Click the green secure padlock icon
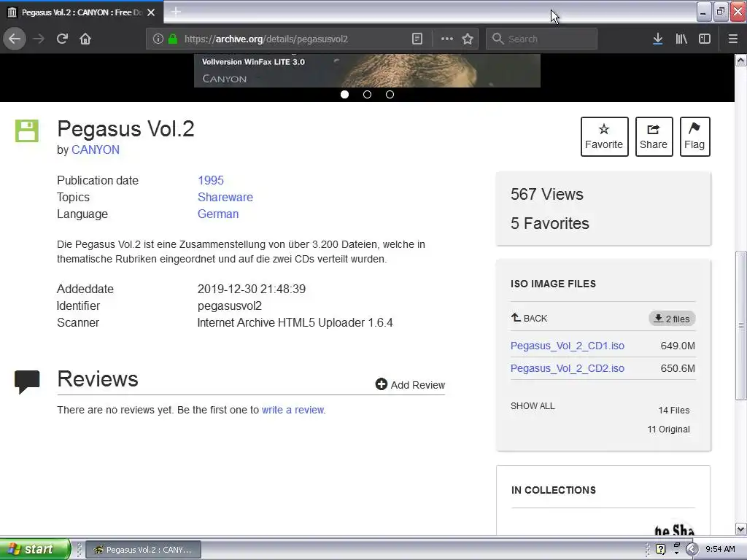 tap(173, 39)
